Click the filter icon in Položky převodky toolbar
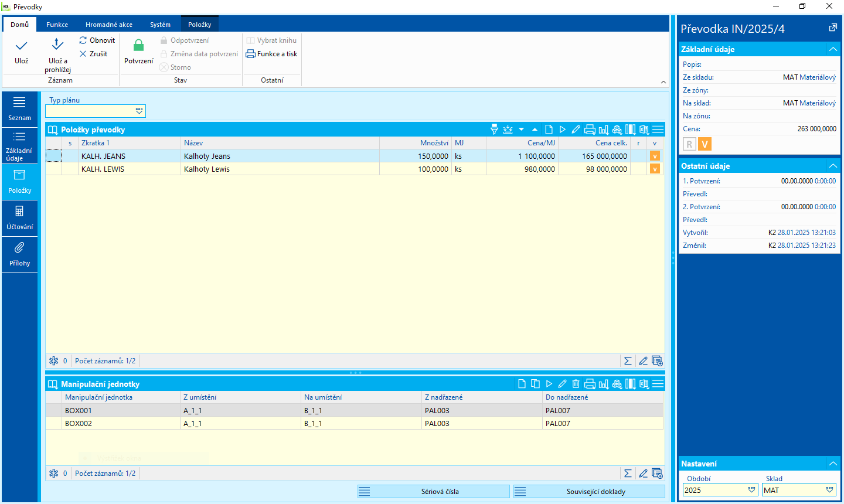This screenshot has height=504, width=844. coord(494,130)
